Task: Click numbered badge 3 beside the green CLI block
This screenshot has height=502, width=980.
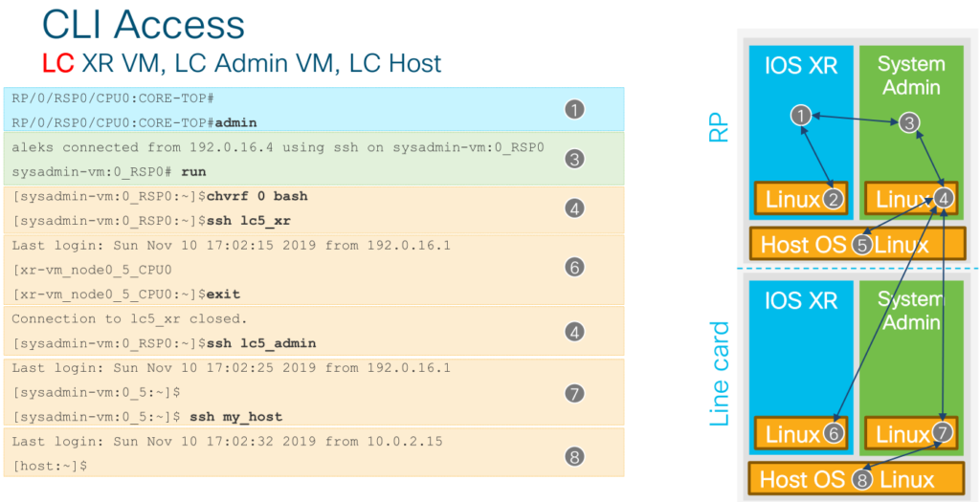Action: point(574,159)
